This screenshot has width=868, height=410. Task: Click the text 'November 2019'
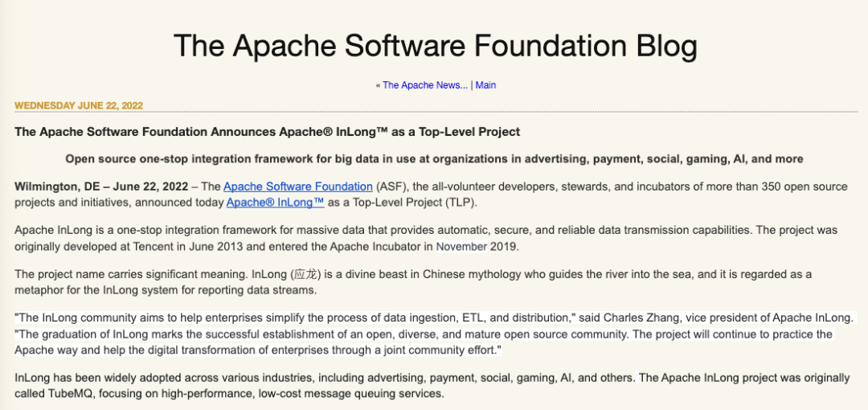[477, 247]
